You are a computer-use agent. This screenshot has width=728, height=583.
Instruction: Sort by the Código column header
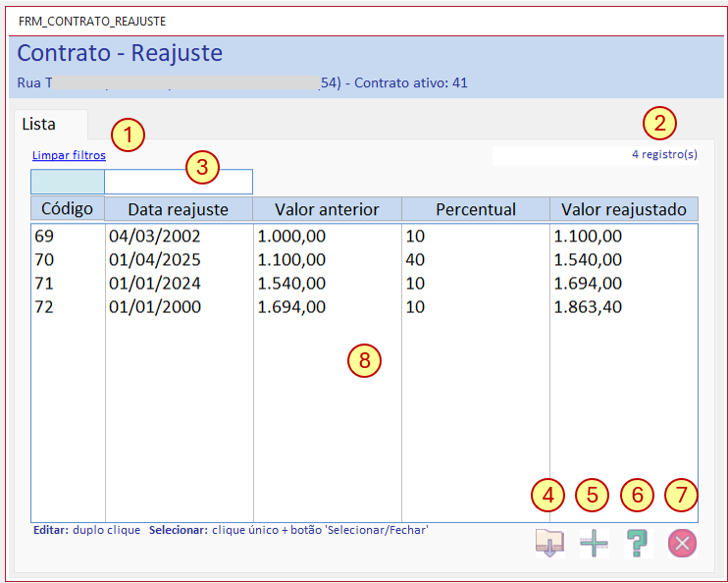coord(68,208)
